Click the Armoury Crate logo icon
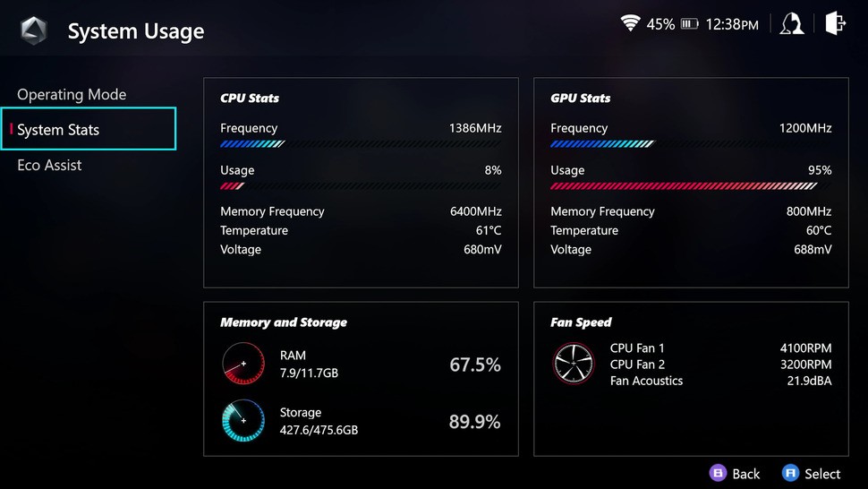The height and width of the screenshot is (489, 868). point(33,31)
